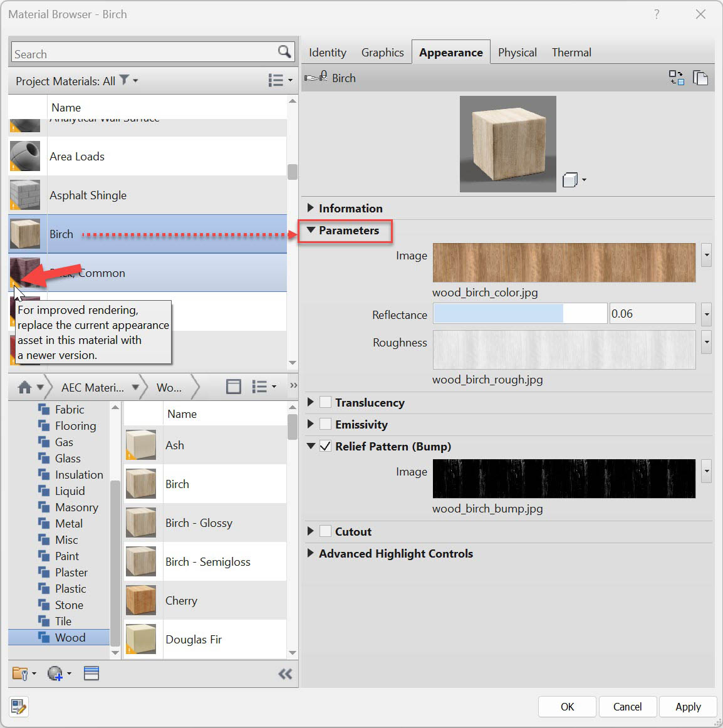This screenshot has width=723, height=728.
Task: Create a new material using the globe icon
Action: tap(55, 673)
